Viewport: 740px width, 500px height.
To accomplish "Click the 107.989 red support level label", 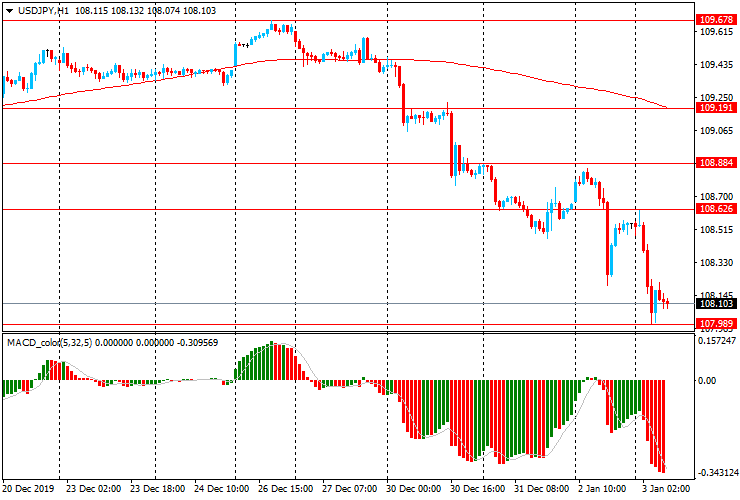I will 714,324.
